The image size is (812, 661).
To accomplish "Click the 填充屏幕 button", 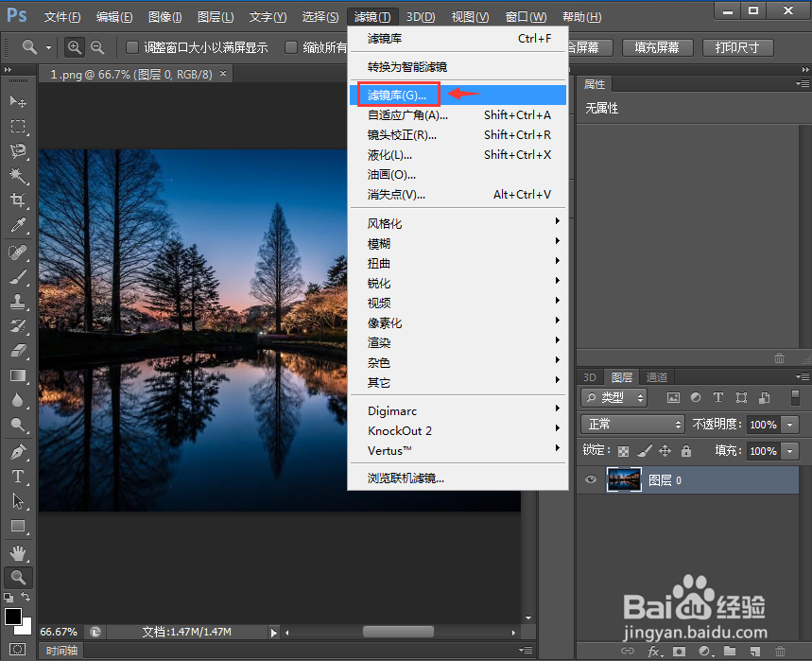I will (x=657, y=47).
